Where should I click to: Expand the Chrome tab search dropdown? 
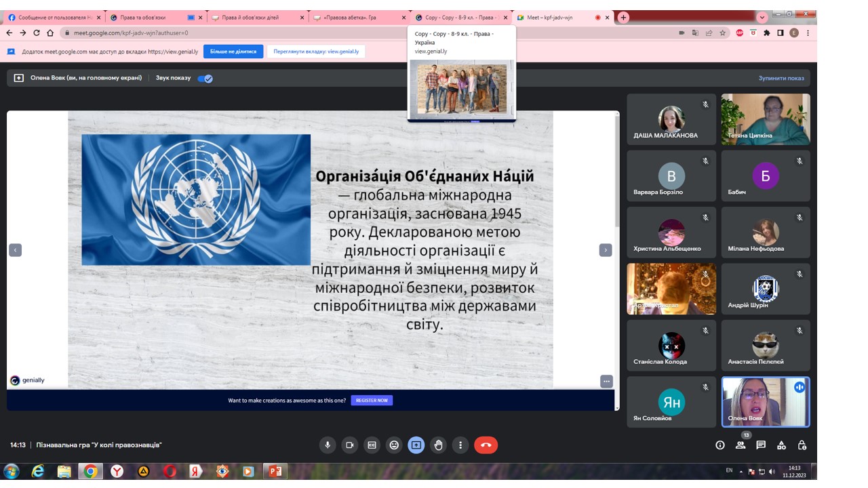tap(762, 17)
